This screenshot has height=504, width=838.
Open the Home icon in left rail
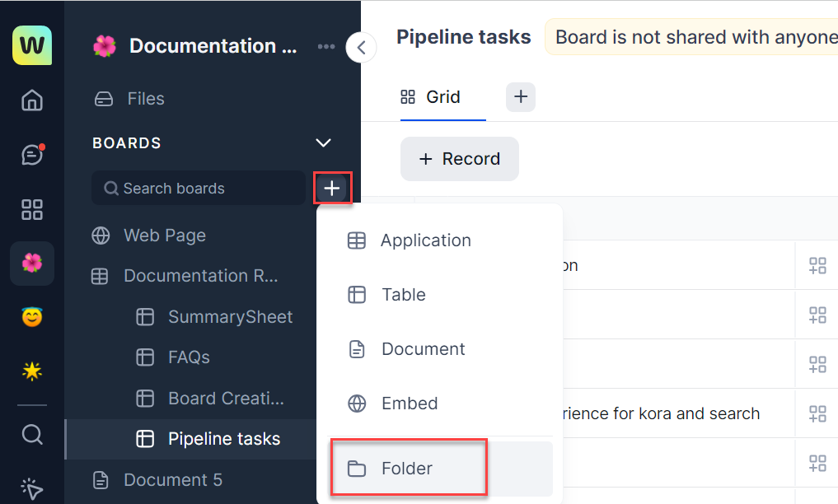coord(32,100)
